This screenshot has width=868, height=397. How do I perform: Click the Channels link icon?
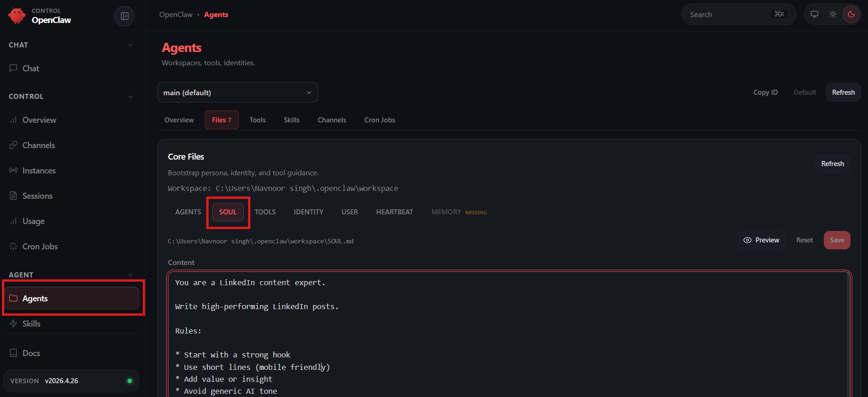coord(13,145)
